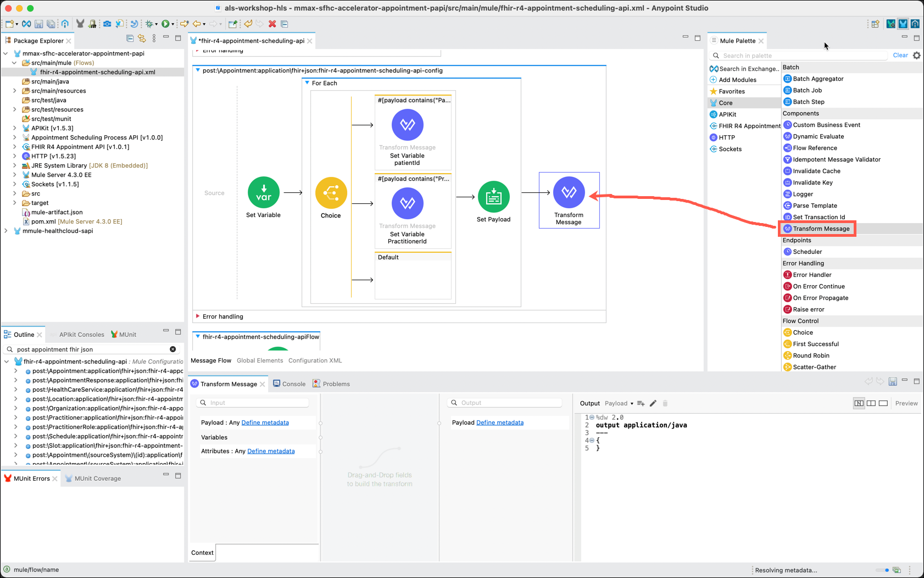924x578 pixels.
Task: Open the Output Payload dropdown
Action: [x=619, y=403]
